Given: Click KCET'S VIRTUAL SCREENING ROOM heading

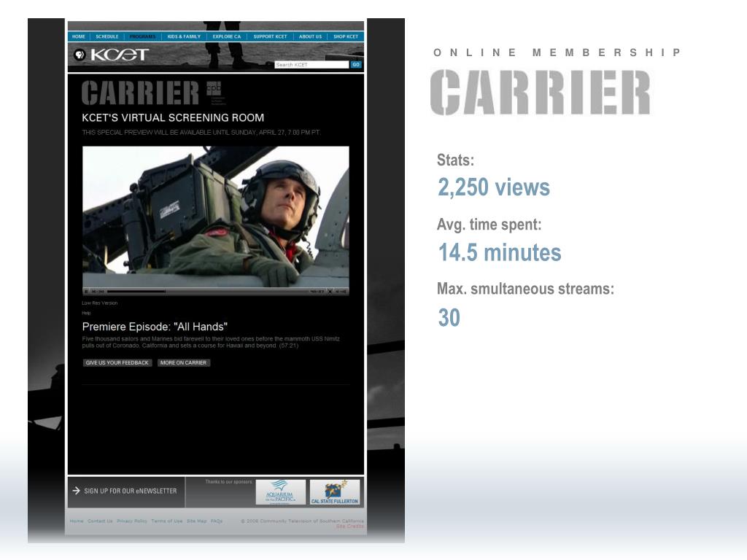Looking at the screenshot, I should pos(173,117).
